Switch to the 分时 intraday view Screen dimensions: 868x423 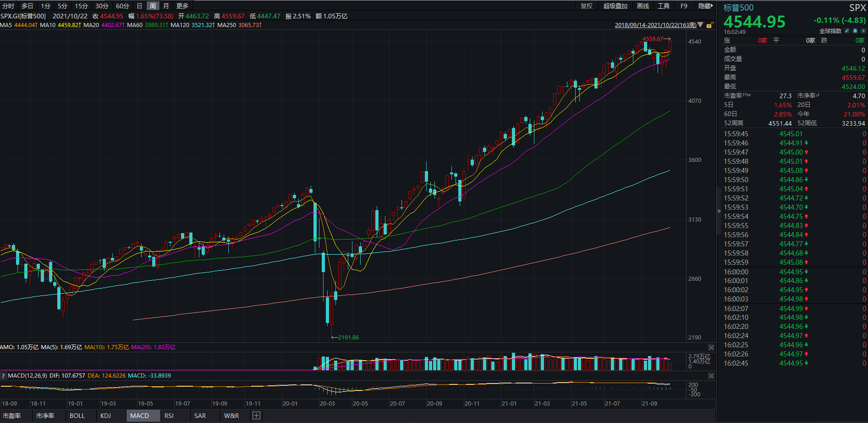[x=8, y=6]
